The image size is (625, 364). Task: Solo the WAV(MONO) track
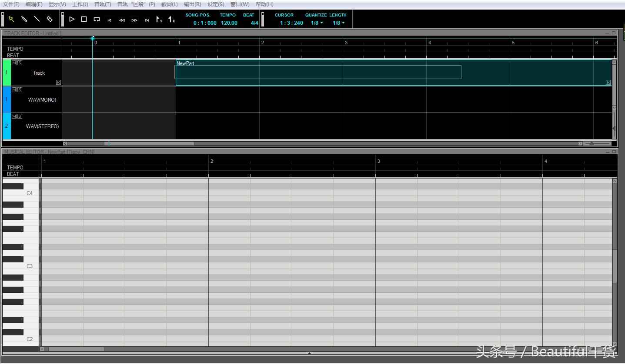[x=20, y=90]
